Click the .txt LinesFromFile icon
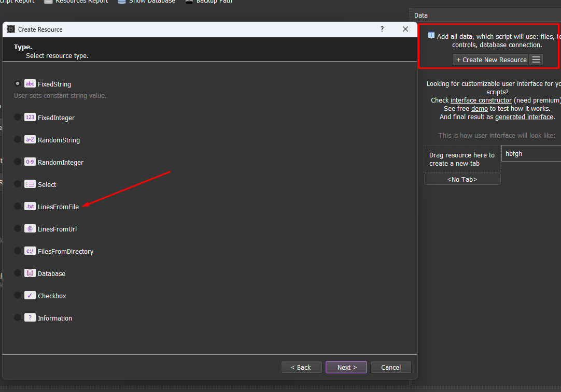This screenshot has width=561, height=392. point(30,207)
